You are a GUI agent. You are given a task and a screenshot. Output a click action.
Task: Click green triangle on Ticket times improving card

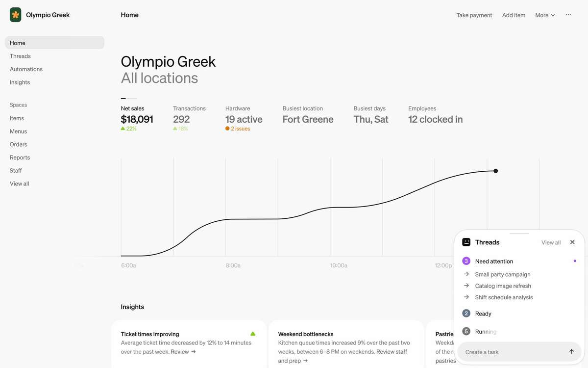pyautogui.click(x=253, y=334)
